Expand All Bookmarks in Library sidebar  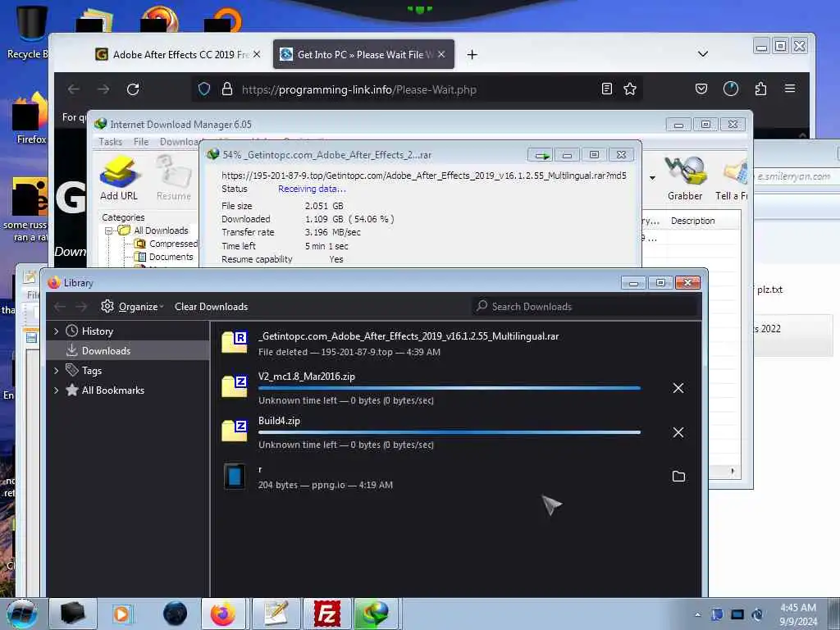pyautogui.click(x=57, y=390)
